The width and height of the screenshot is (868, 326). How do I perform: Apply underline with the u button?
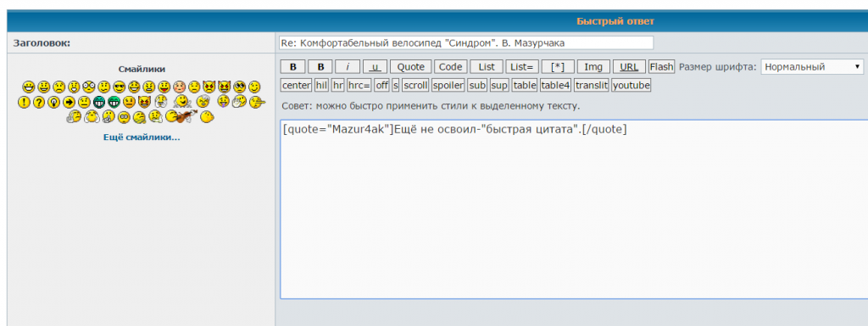coord(375,66)
